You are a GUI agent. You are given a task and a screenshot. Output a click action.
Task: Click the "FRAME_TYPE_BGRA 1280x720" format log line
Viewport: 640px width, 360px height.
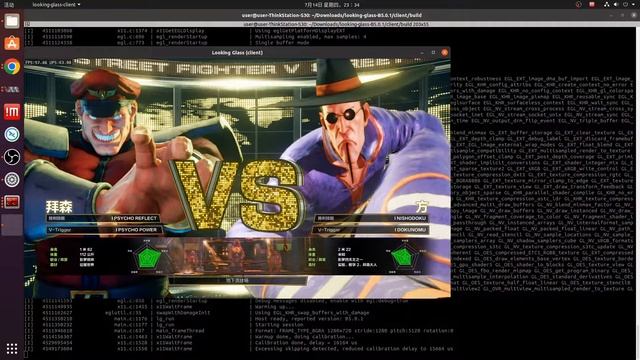click(354, 331)
